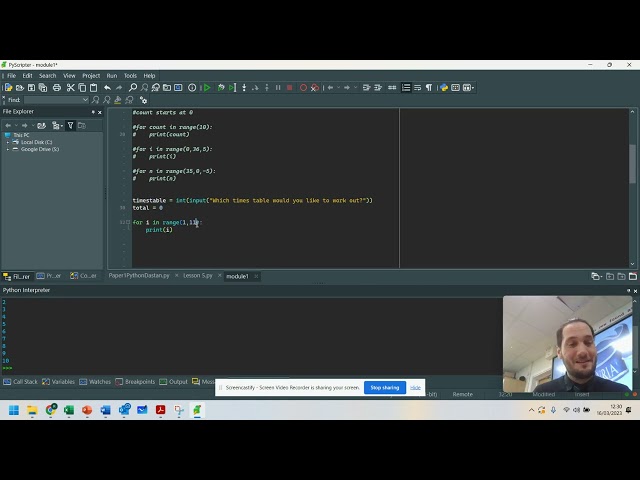
Task: Click the Cut scissors icon
Action: click(x=71, y=87)
